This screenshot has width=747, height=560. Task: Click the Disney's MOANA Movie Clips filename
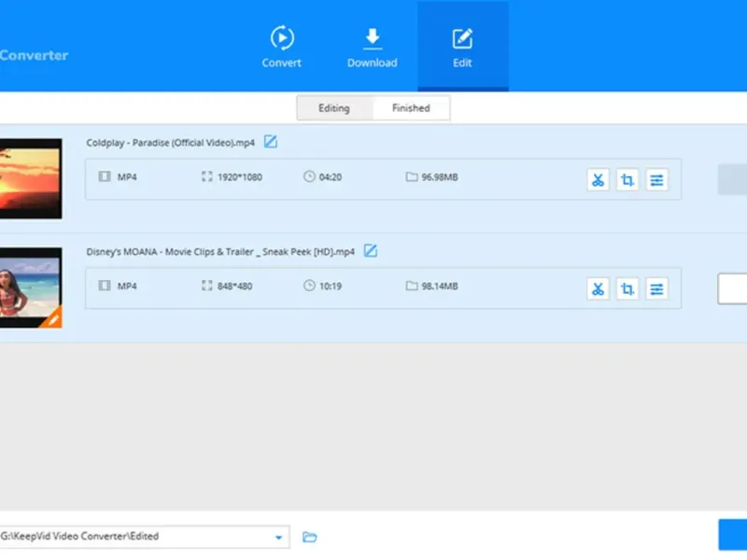220,252
